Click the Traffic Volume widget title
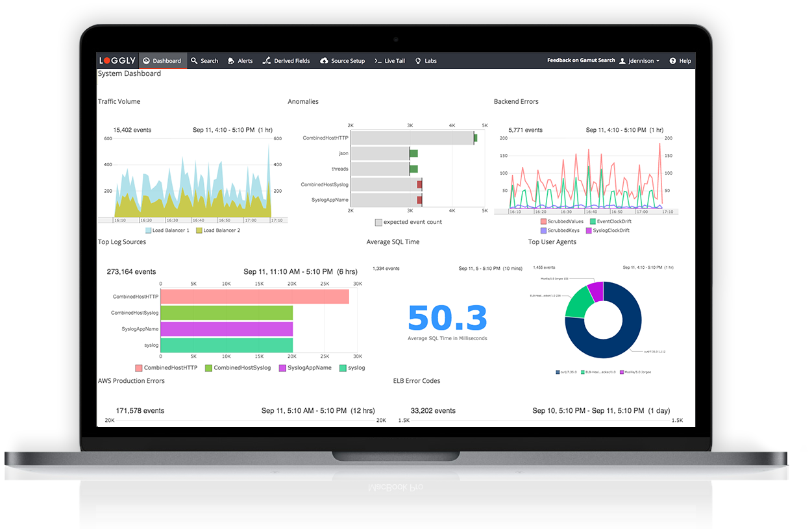The height and width of the screenshot is (529, 812). click(119, 101)
